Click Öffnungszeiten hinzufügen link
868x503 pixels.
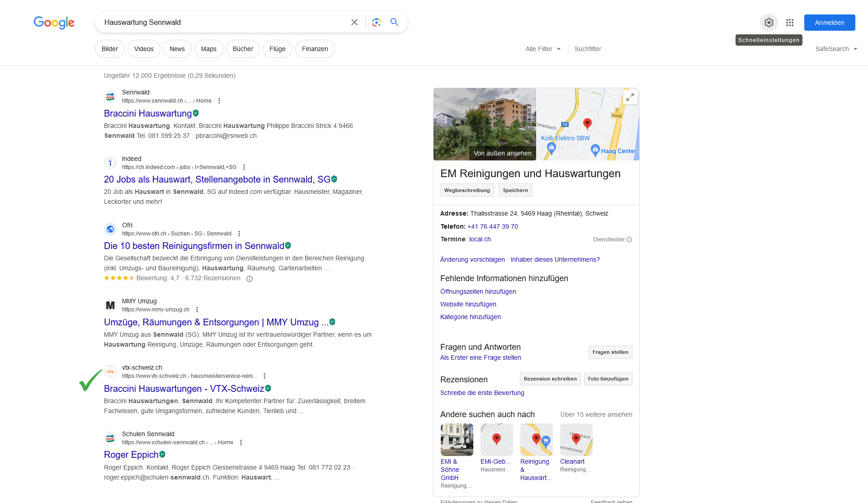coord(478,291)
